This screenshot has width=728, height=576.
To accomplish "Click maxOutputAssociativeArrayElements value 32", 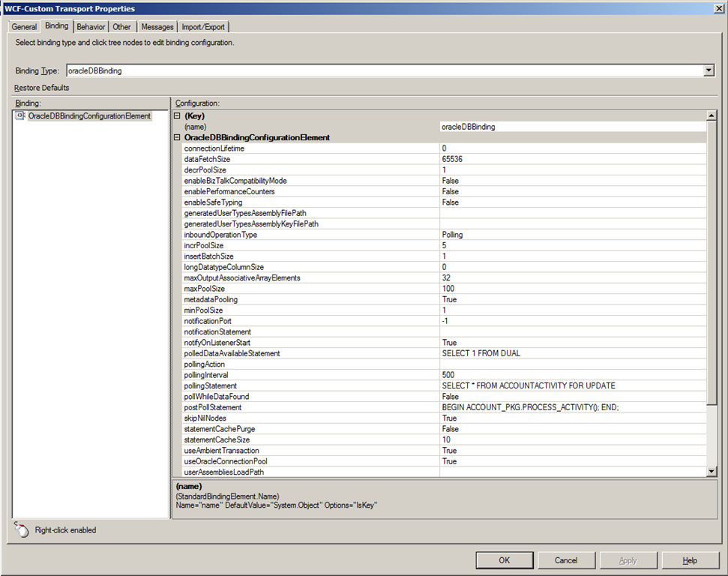I will (573, 277).
